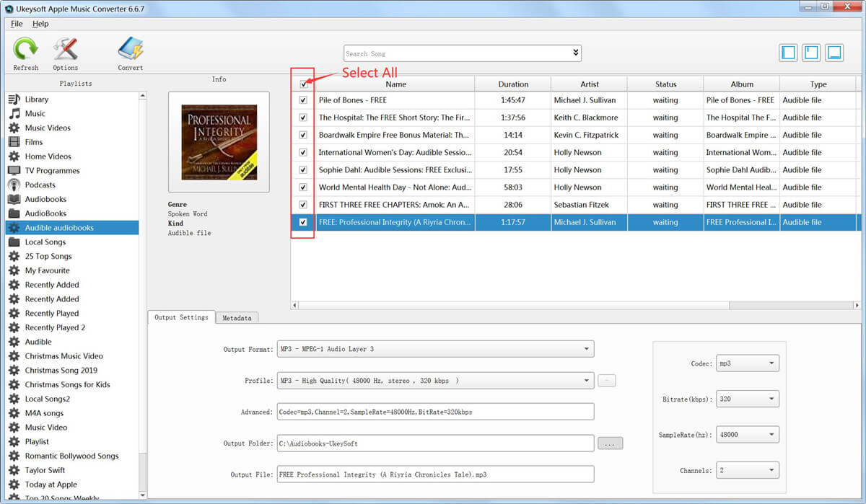The height and width of the screenshot is (504, 866).
Task: Open the Search Song dropdown
Action: (575, 53)
